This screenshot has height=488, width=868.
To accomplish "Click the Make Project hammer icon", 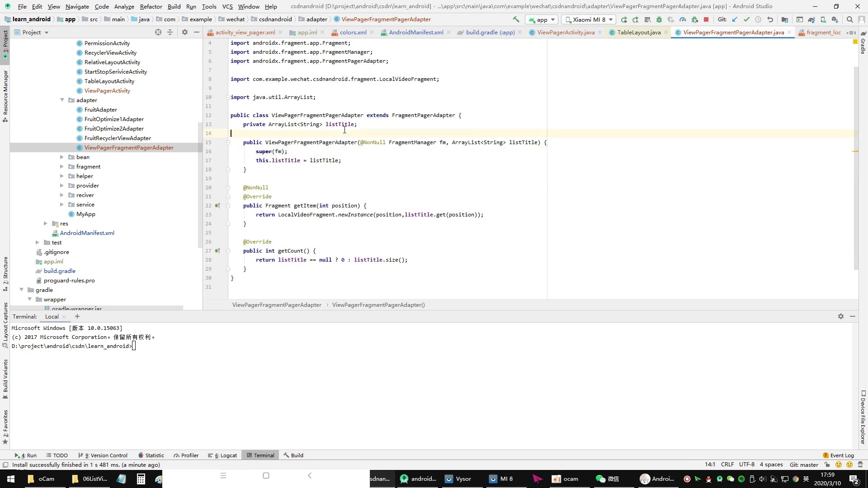I will tap(516, 19).
